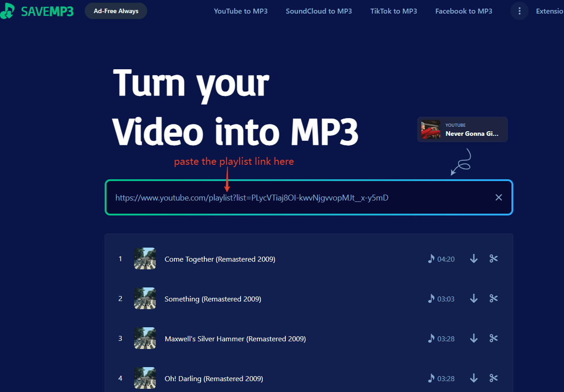Open YouTube to MP3 page

click(x=241, y=11)
